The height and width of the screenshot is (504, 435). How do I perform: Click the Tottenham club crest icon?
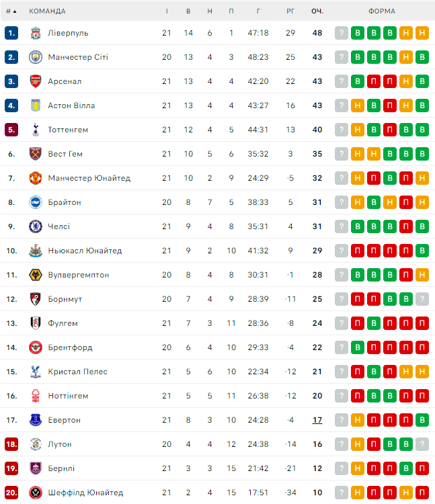click(36, 130)
